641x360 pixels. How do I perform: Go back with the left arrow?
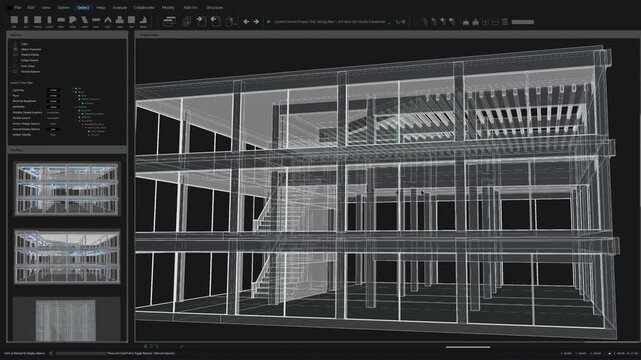[x=246, y=22]
